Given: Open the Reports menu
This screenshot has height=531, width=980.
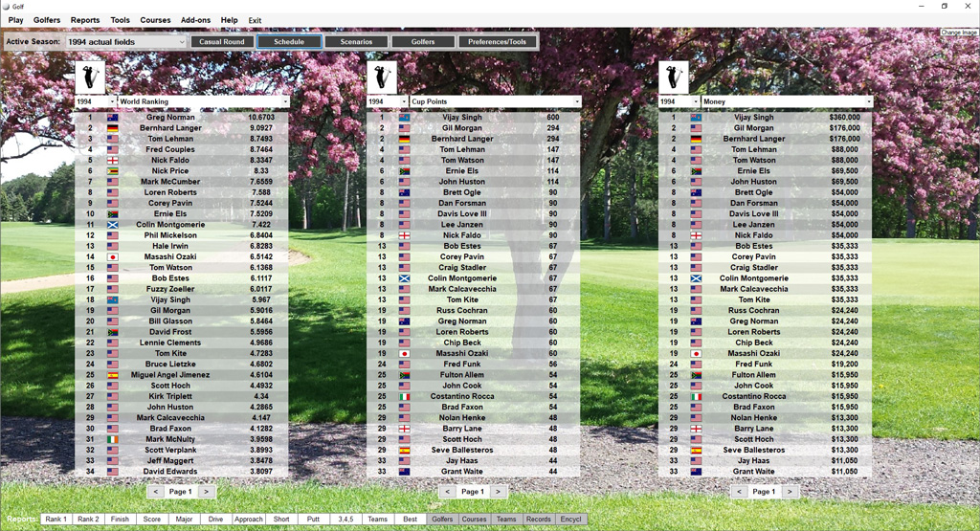Looking at the screenshot, I should 85,20.
